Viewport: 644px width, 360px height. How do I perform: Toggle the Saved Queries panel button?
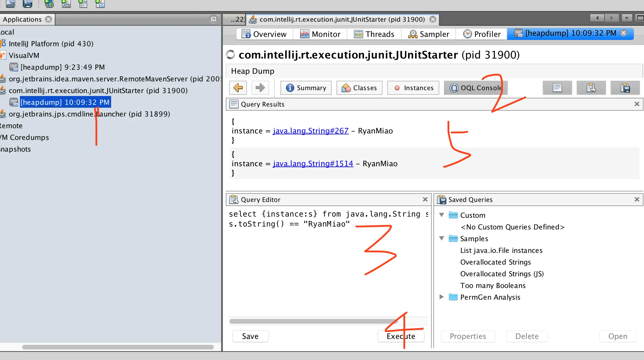point(625,88)
